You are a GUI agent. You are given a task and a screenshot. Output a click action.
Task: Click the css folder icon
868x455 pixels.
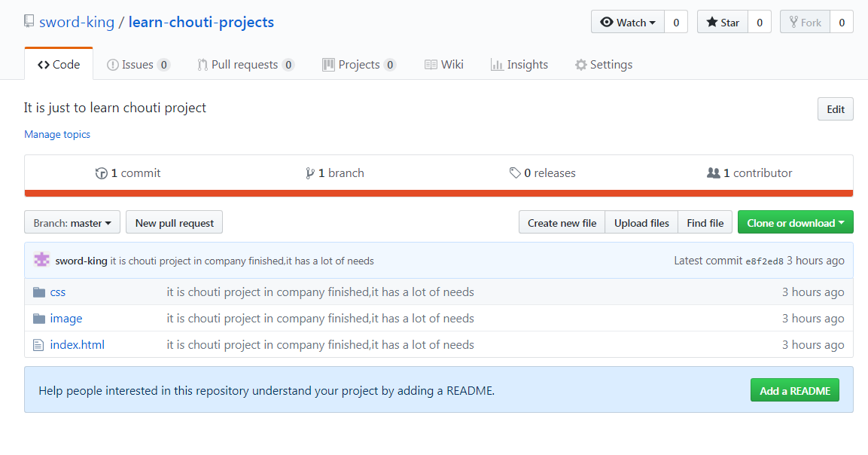[x=39, y=292]
